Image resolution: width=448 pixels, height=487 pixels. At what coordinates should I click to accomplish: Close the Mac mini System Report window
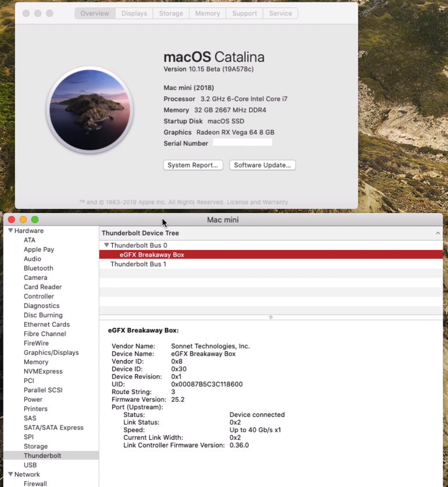pos(12,220)
